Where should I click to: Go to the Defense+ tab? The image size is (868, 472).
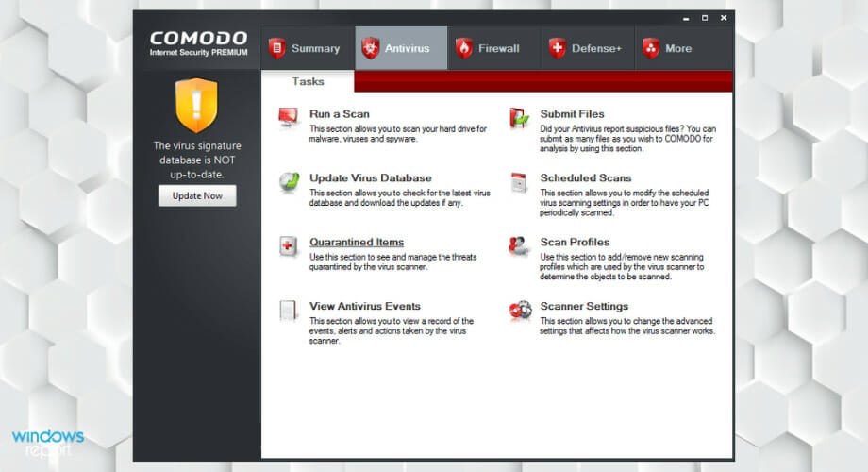pyautogui.click(x=588, y=48)
